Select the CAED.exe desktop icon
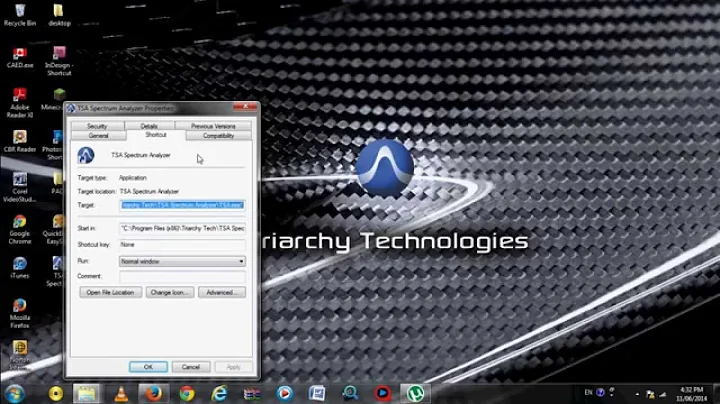 tap(20, 58)
